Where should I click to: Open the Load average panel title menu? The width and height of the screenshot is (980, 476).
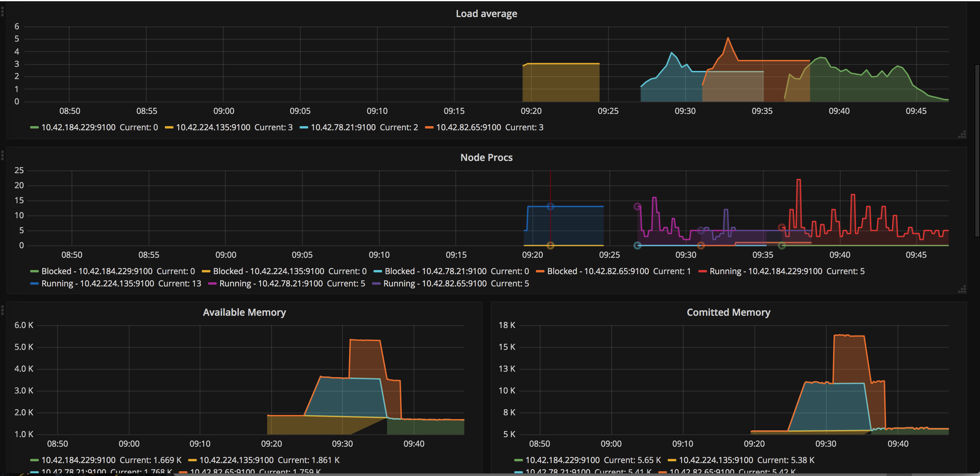point(486,14)
